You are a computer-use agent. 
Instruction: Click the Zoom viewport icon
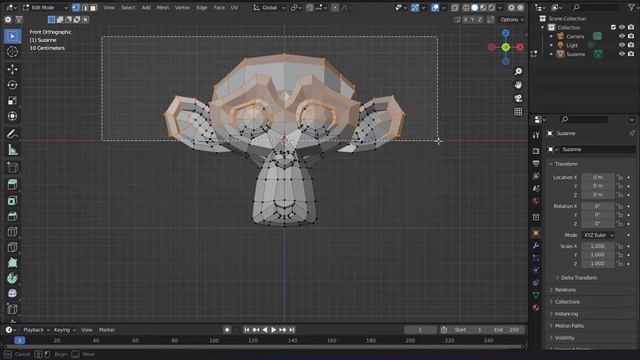click(518, 72)
